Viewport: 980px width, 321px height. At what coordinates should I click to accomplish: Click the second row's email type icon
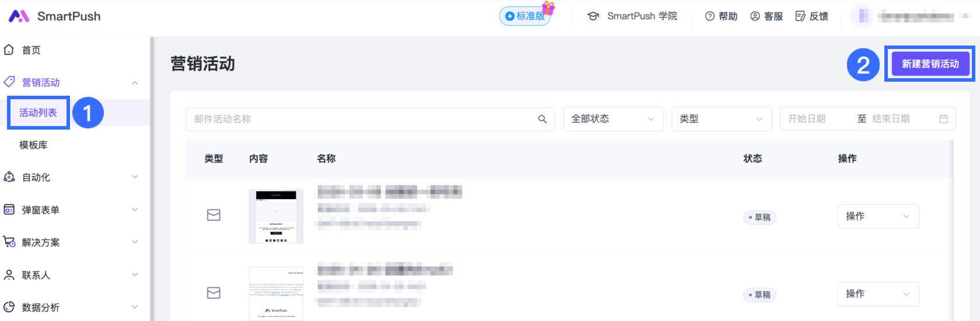point(213,293)
